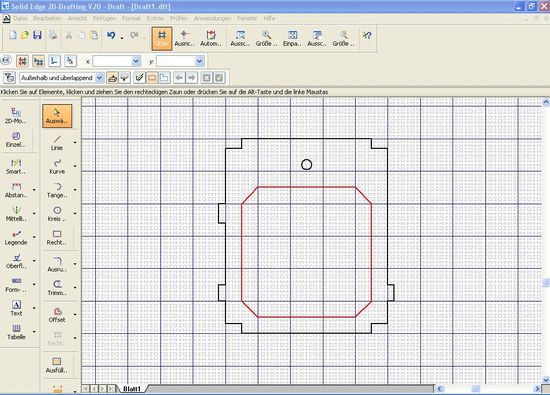
Task: Click the small circle in the drawing
Action: point(307,165)
